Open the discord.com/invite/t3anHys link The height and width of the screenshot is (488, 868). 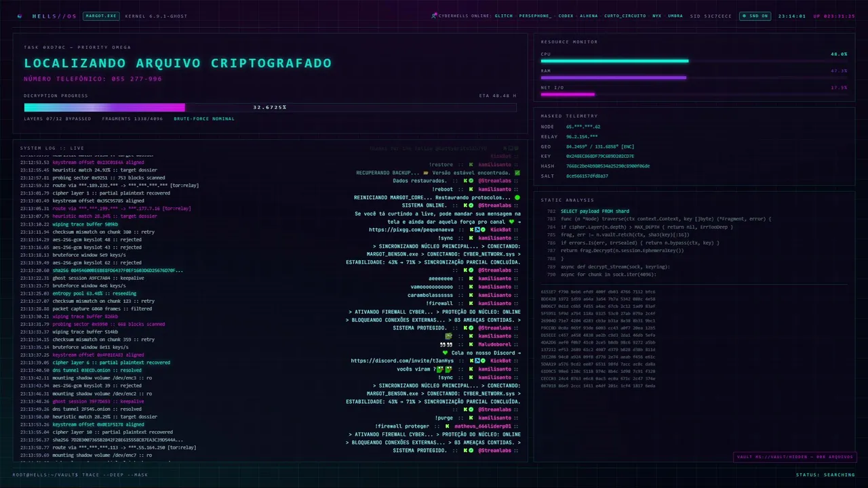click(x=402, y=361)
